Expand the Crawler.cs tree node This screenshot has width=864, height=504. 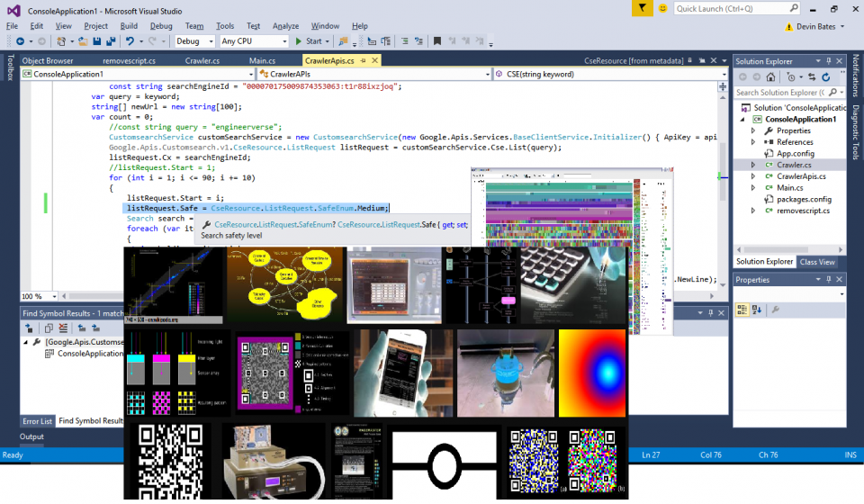[753, 166]
